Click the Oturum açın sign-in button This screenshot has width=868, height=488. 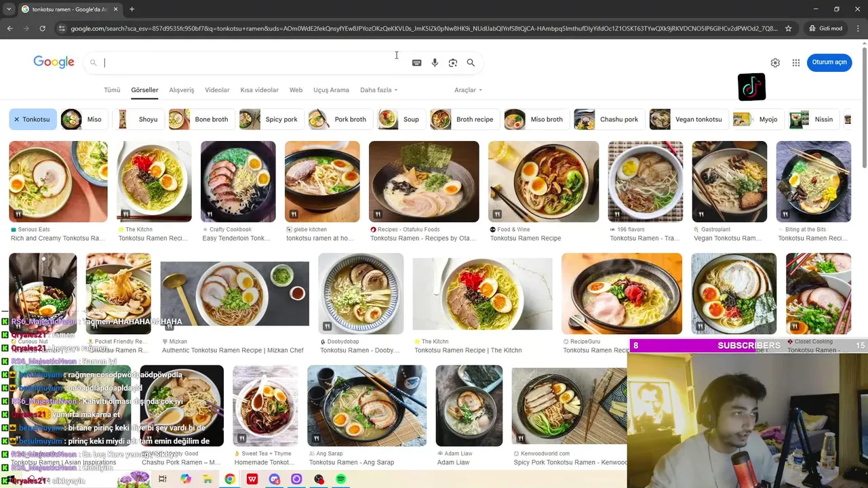click(829, 62)
